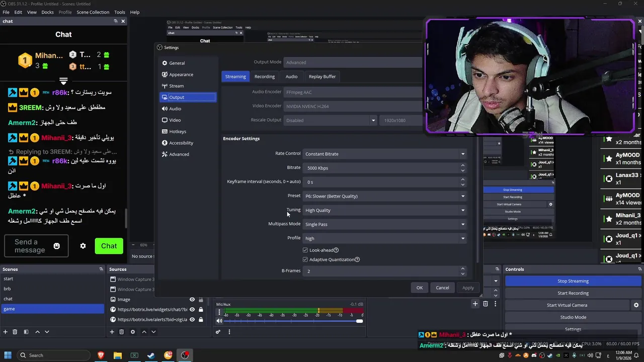Move the selected scene up
The image size is (644, 362).
click(x=37, y=332)
